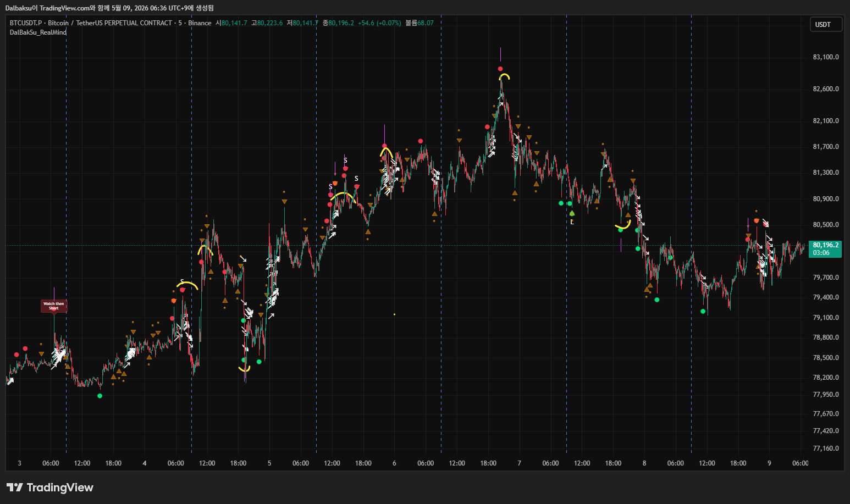
Task: Click the 82,100.0 price axis label
Action: (826, 121)
